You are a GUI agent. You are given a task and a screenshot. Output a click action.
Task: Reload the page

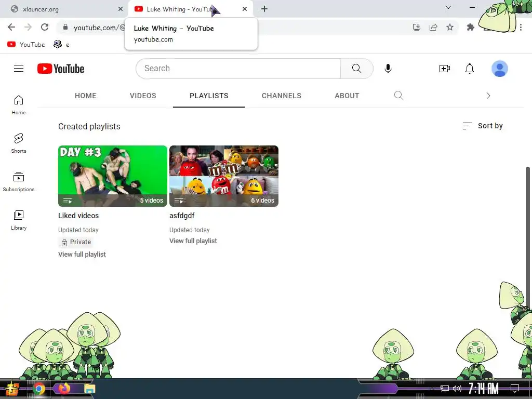(x=45, y=27)
